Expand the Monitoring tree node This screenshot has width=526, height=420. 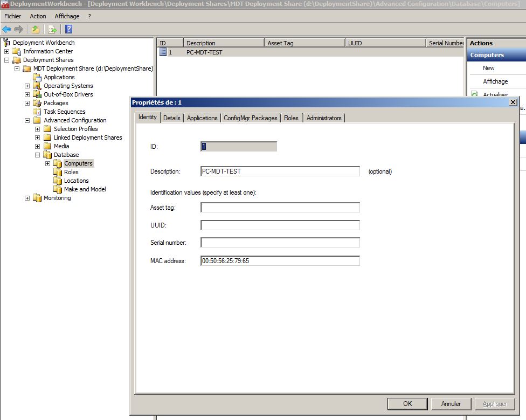pos(27,198)
